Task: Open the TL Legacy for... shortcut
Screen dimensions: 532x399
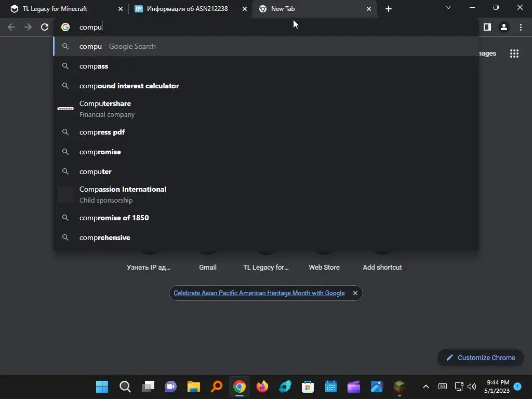Action: [265, 268]
